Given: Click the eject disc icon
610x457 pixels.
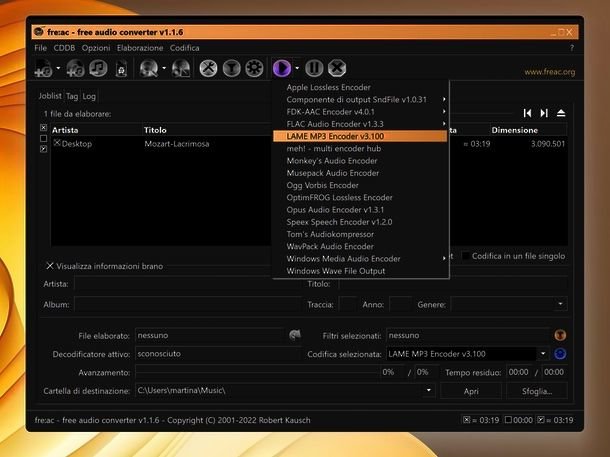Looking at the screenshot, I should [x=561, y=113].
